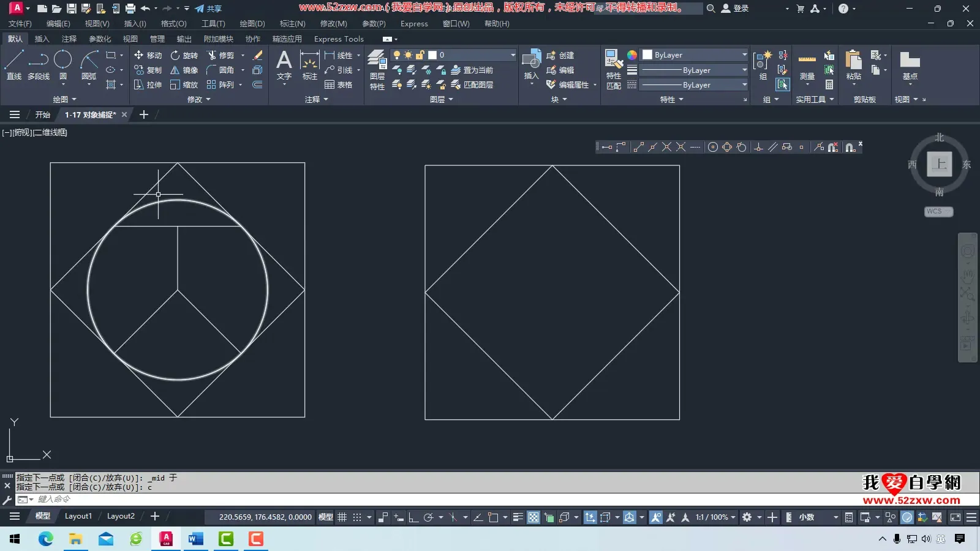Switch to the Layout1 tab

[78, 516]
